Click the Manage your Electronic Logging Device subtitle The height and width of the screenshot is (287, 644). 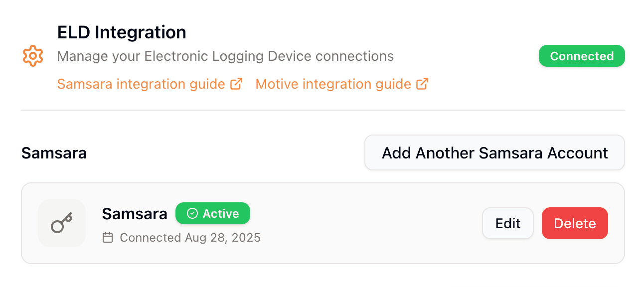tap(226, 56)
